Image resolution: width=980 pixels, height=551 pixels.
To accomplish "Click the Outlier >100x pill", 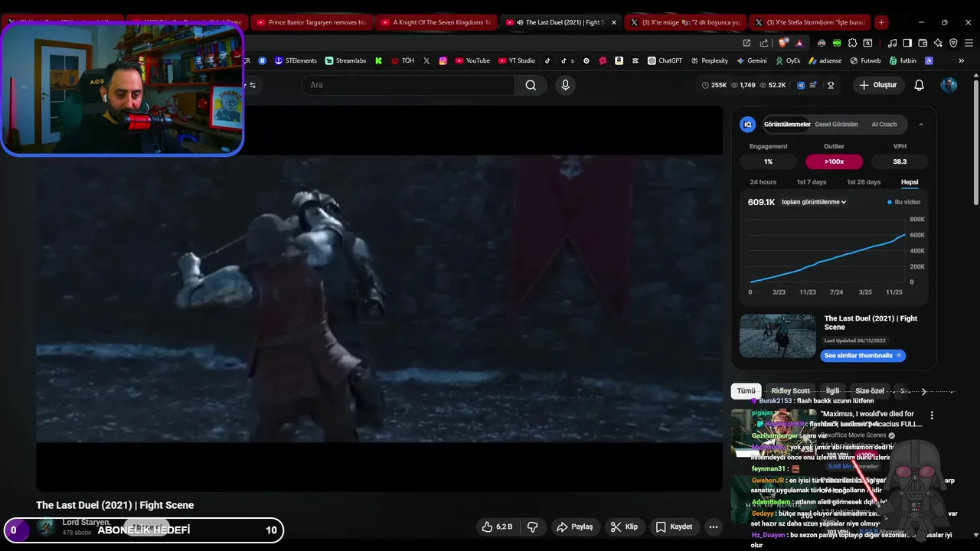I will 835,161.
